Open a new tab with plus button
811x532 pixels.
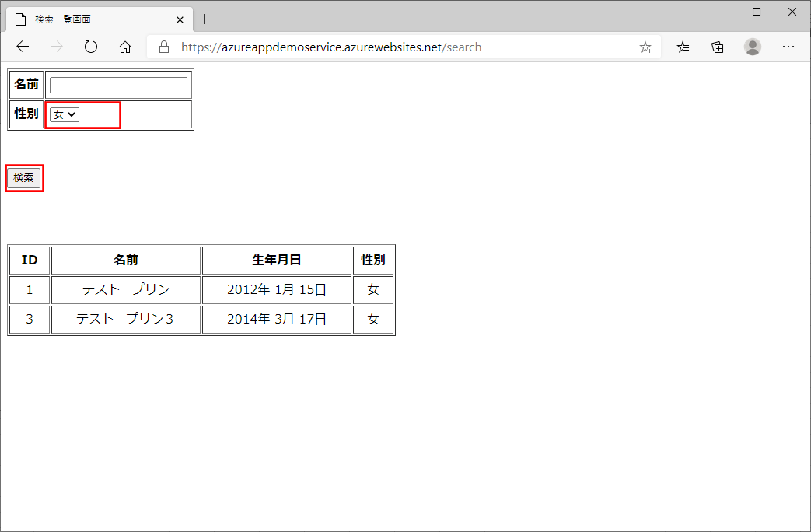(205, 19)
